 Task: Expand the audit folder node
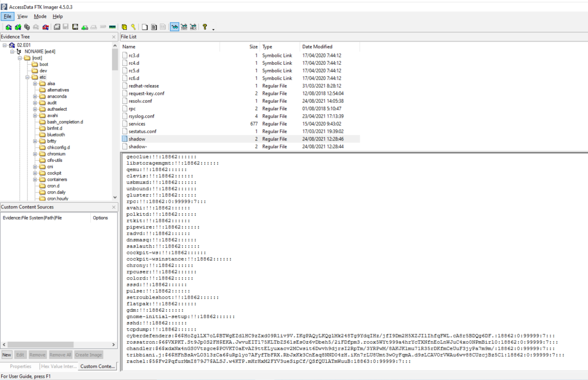coord(35,103)
